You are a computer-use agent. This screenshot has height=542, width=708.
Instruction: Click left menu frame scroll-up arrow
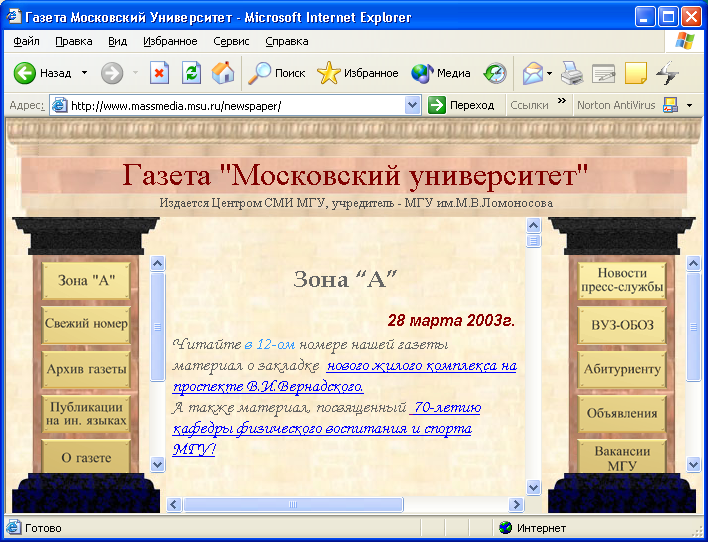click(x=157, y=263)
